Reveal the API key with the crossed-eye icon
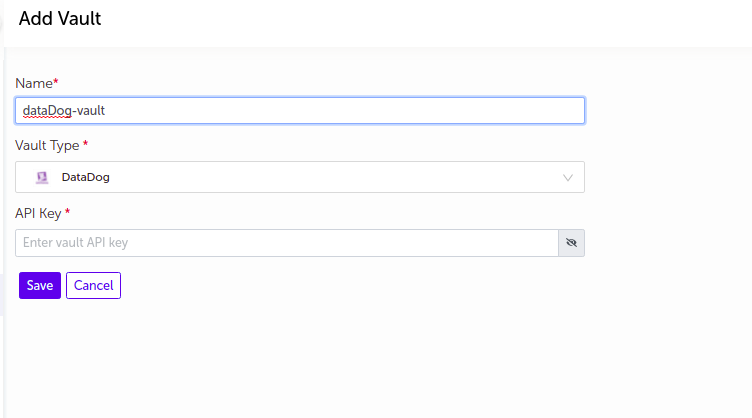The width and height of the screenshot is (752, 418). pos(571,243)
